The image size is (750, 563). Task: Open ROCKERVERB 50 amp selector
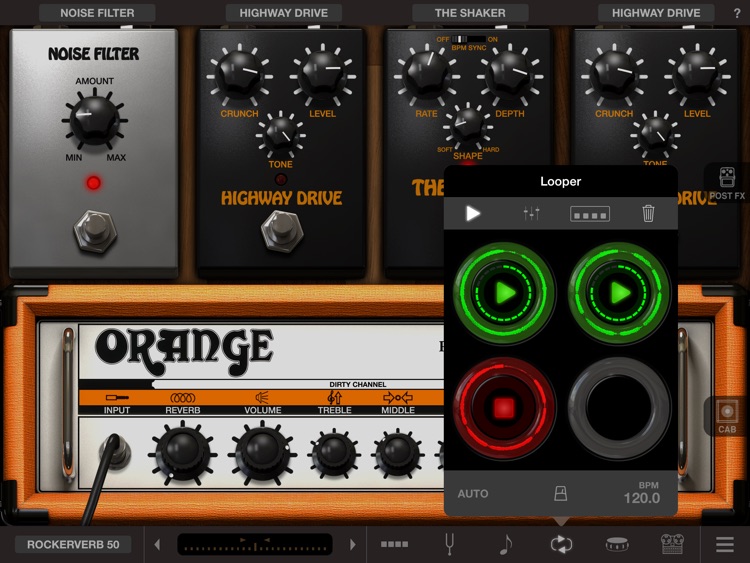click(73, 544)
